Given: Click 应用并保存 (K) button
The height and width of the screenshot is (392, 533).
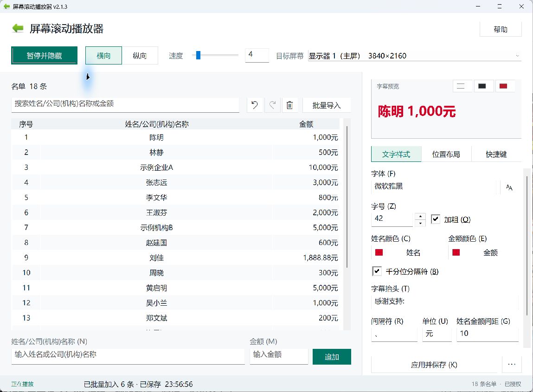Looking at the screenshot, I should [x=434, y=365].
